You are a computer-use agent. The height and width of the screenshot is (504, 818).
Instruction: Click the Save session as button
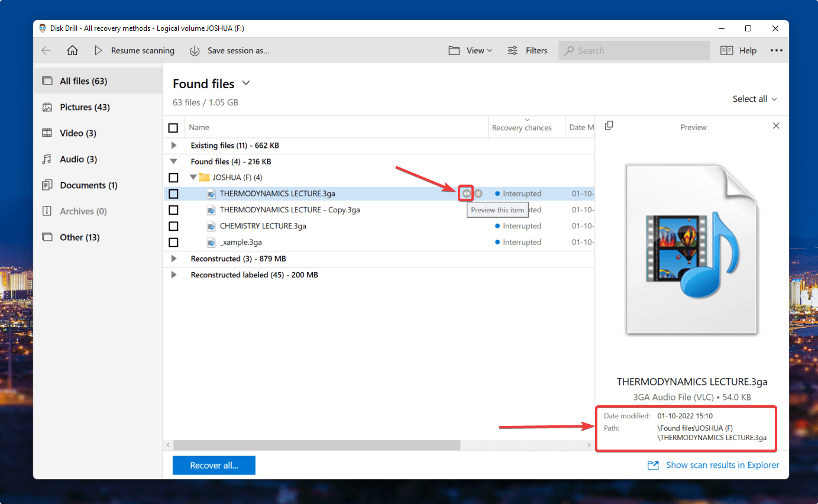[x=229, y=51]
